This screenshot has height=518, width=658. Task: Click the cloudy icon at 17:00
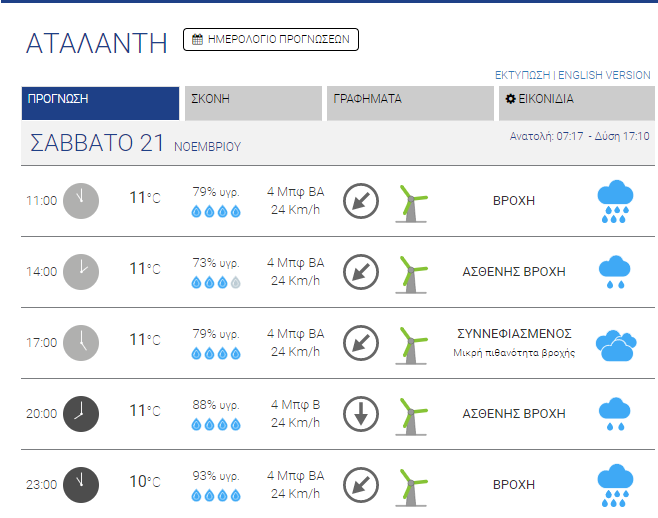pos(616,346)
